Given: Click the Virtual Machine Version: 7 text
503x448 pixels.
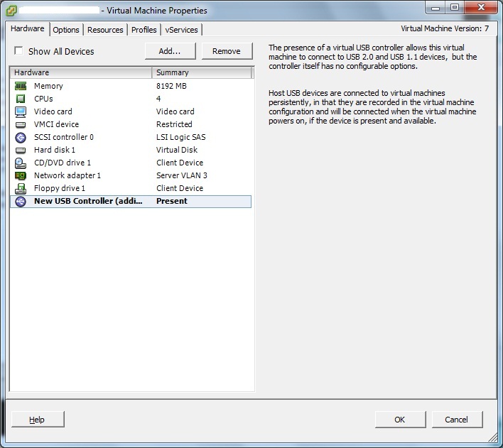Looking at the screenshot, I should click(445, 28).
